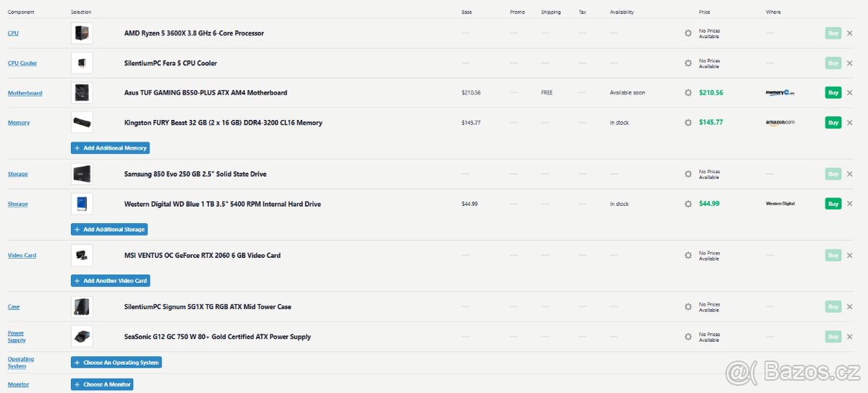
Task: Click the AMD Ryzen CPU product thumbnail
Action: pyautogui.click(x=82, y=33)
